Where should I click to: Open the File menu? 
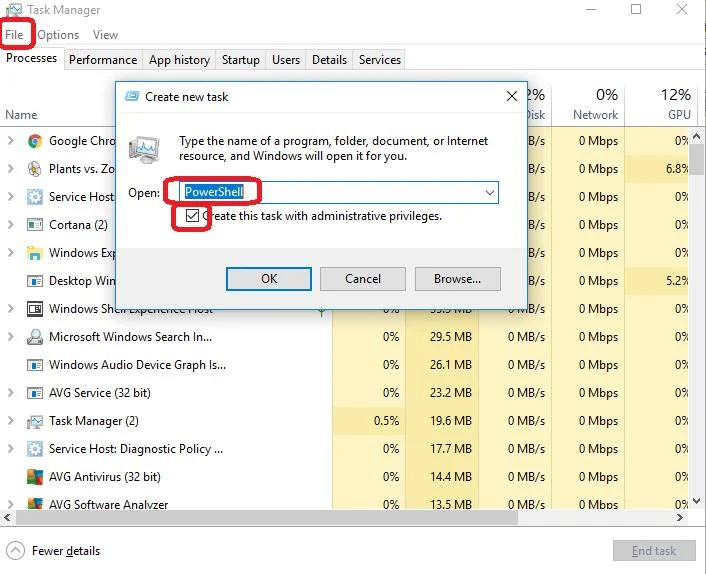(x=14, y=35)
